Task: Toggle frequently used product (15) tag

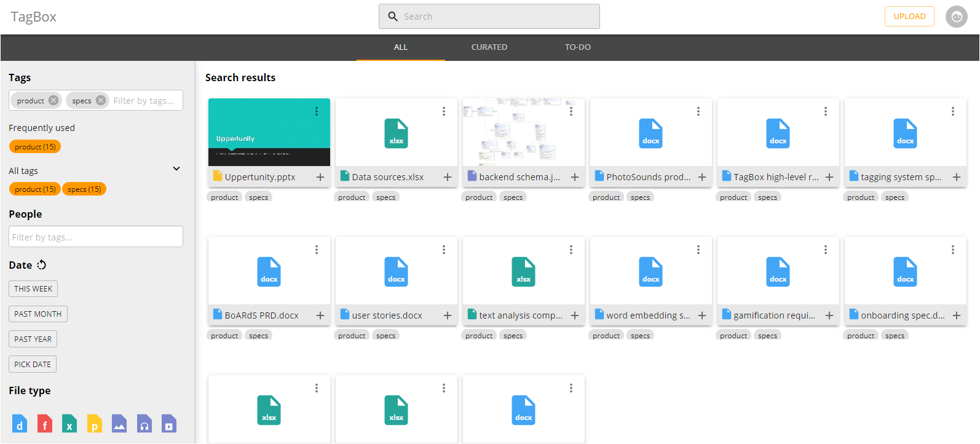Action: [x=35, y=147]
